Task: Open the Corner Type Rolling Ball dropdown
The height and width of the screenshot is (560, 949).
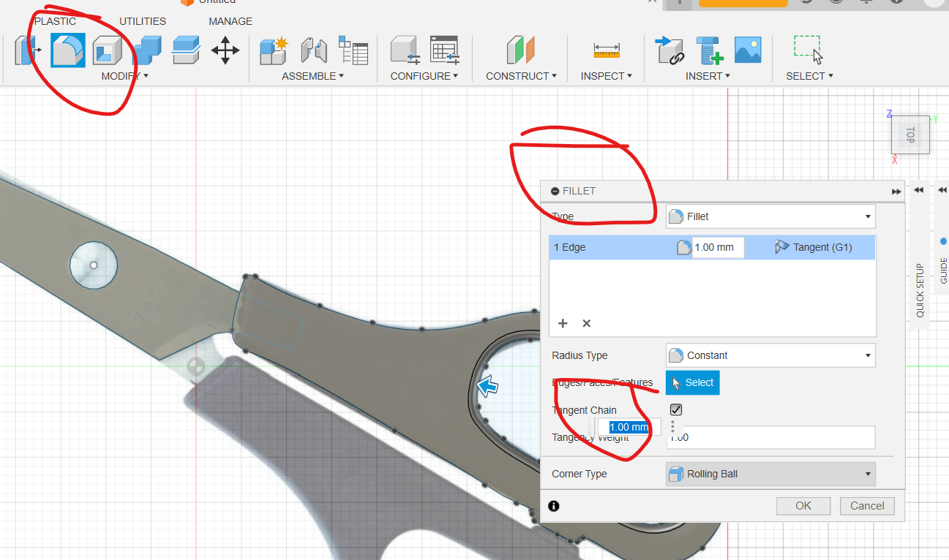Action: [770, 474]
